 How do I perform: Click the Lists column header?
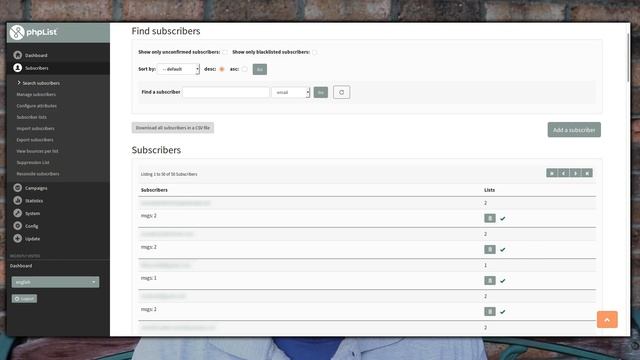point(489,190)
